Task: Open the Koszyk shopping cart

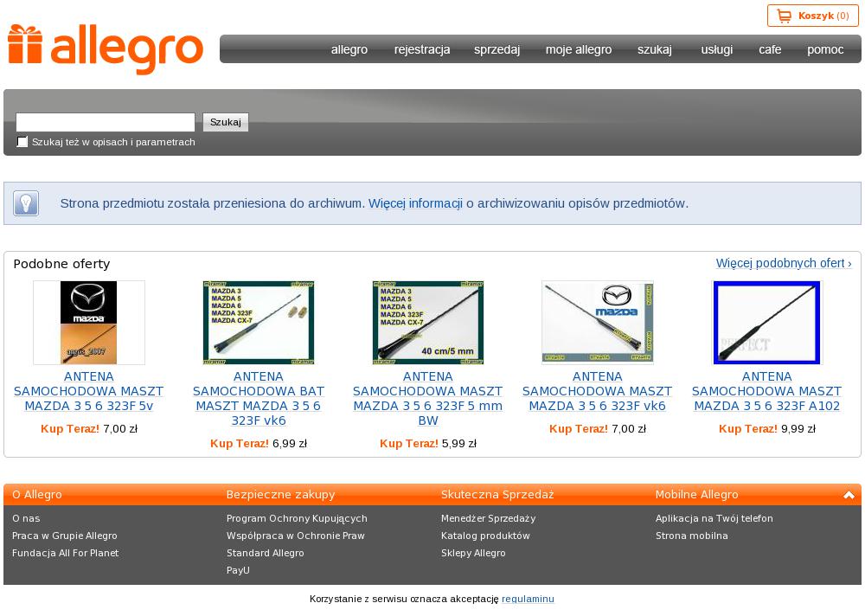Action: (812, 16)
